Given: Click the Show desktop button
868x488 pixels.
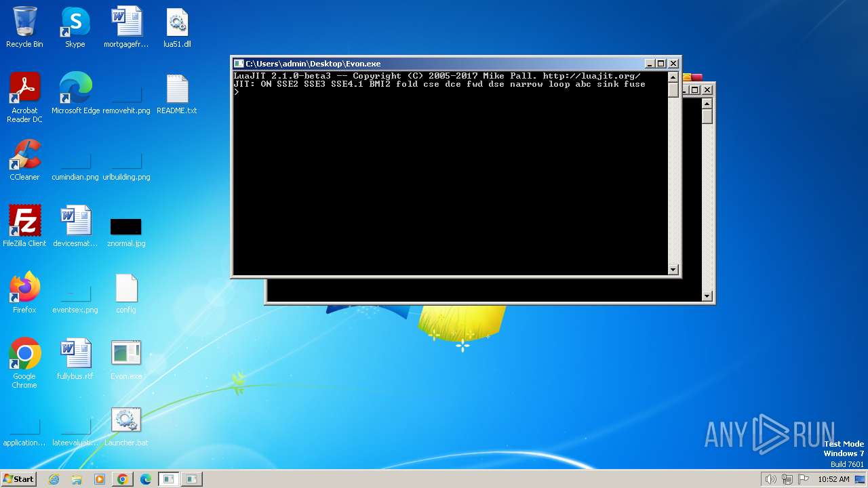Looking at the screenshot, I should click(860, 479).
